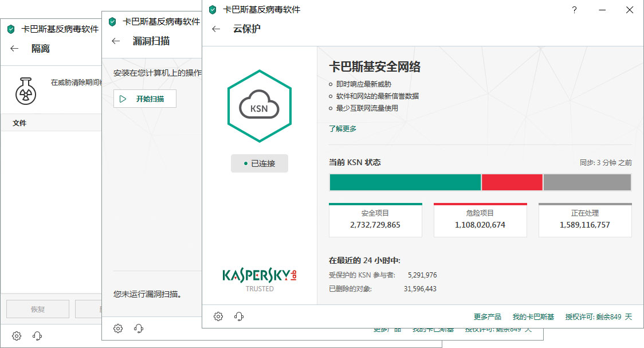
Task: Click the 恢复 button
Action: [x=38, y=309]
